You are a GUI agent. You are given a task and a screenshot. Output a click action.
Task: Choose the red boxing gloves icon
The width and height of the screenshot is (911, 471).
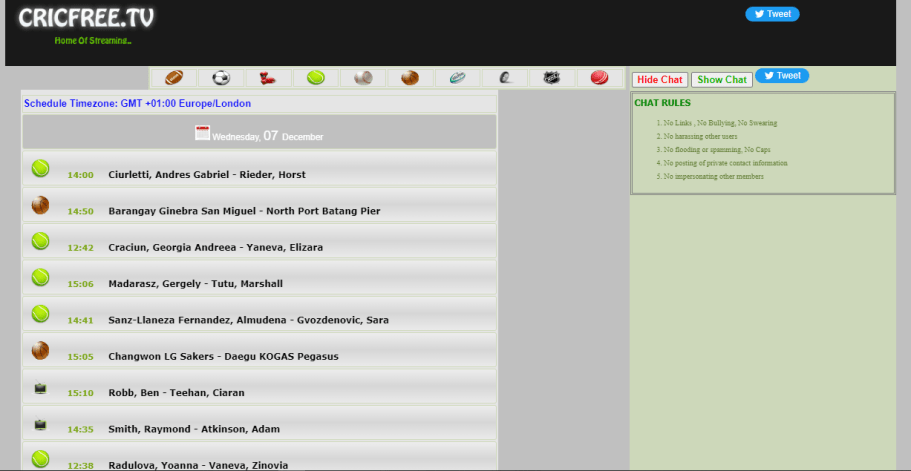click(268, 78)
